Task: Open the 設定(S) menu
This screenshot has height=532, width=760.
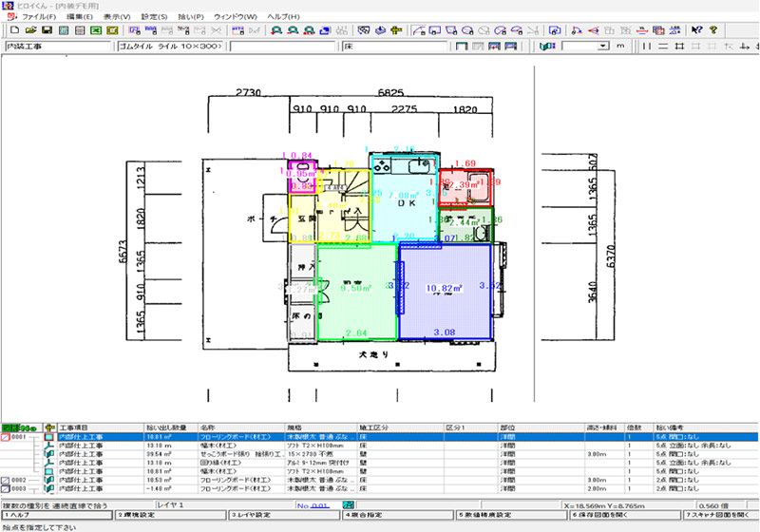Action: point(154,17)
